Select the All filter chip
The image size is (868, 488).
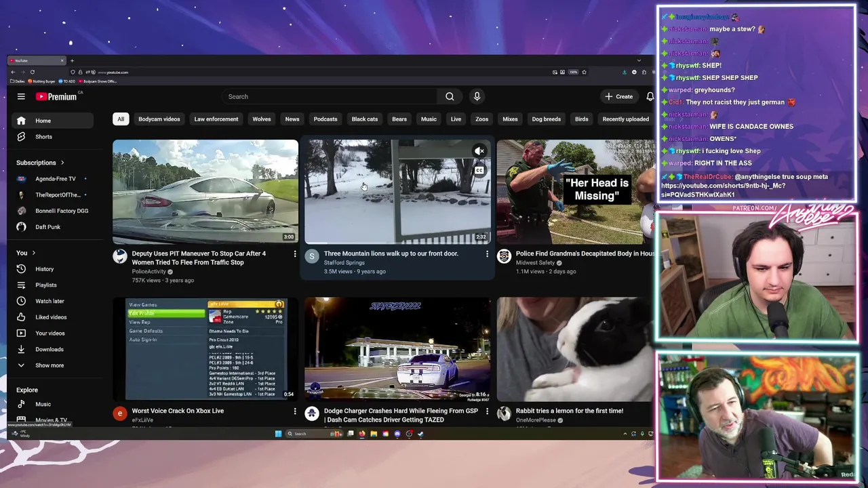point(121,119)
